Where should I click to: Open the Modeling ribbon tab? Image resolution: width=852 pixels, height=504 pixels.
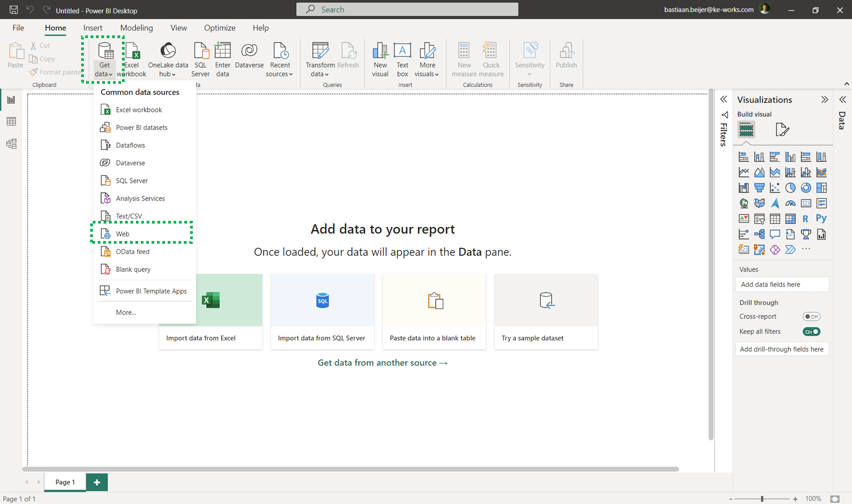click(136, 28)
